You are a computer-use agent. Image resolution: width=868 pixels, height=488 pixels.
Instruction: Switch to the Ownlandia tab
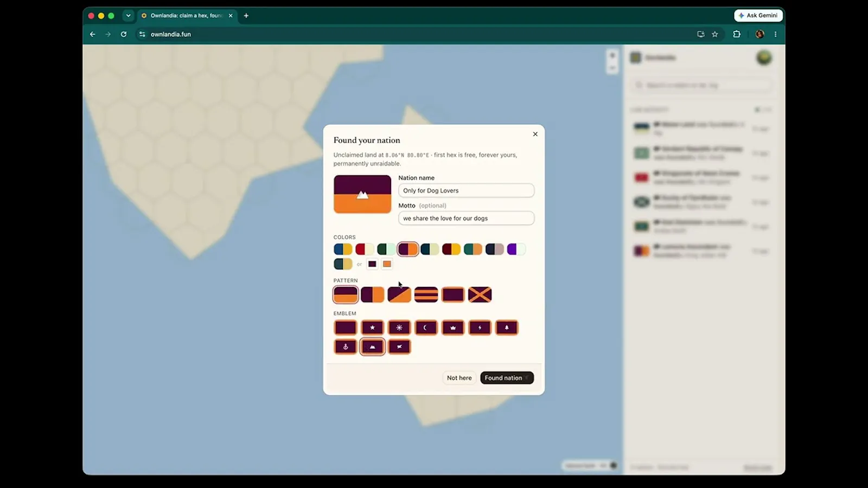pos(187,16)
